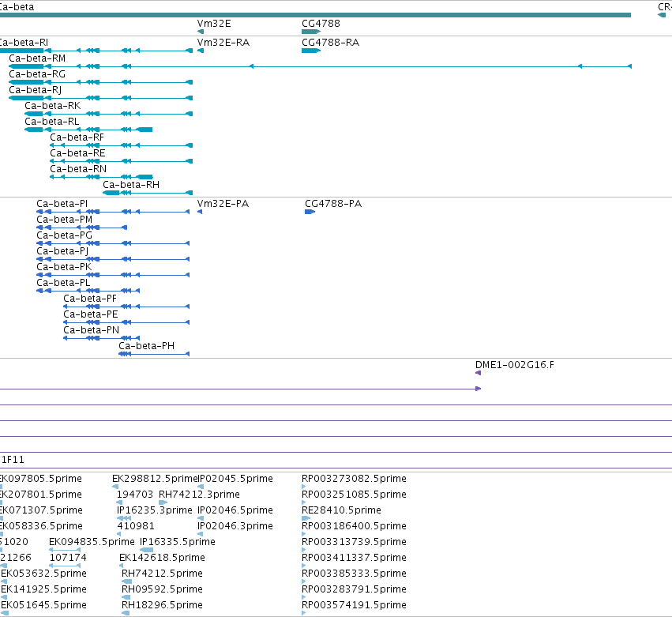Click the "CG4788-RA" transcript label
Image resolution: width=672 pixels, height=617 pixels.
click(x=330, y=43)
